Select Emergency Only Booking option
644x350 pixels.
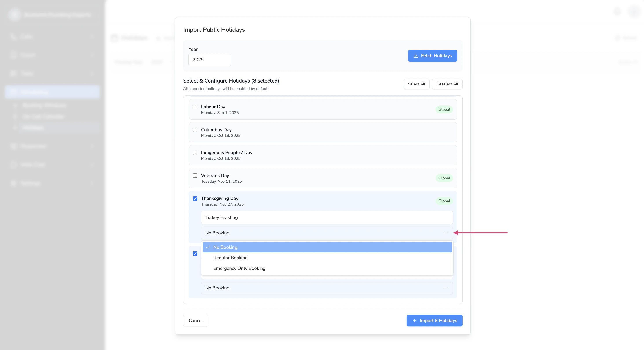pyautogui.click(x=239, y=268)
